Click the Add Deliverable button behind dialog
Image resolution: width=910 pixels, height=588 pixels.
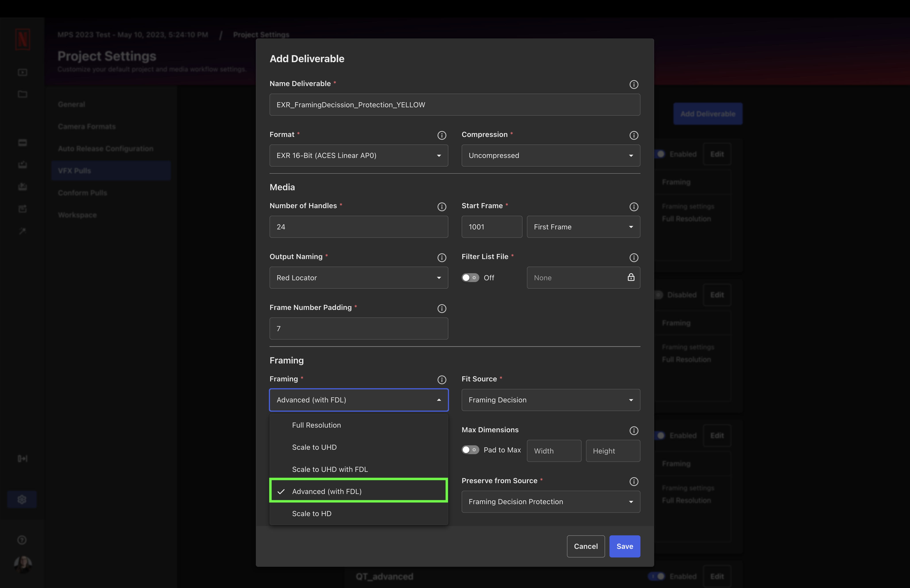click(x=708, y=114)
